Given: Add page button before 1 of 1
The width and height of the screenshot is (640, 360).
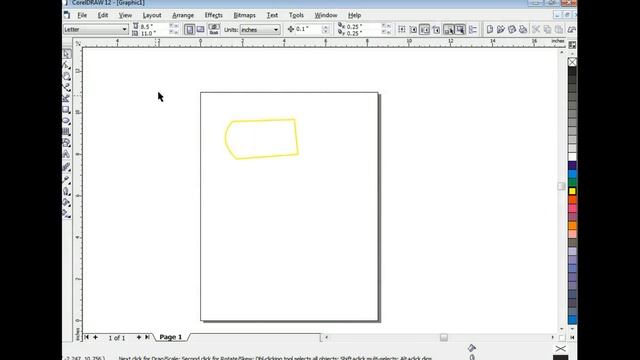Looking at the screenshot, I should tap(95, 337).
